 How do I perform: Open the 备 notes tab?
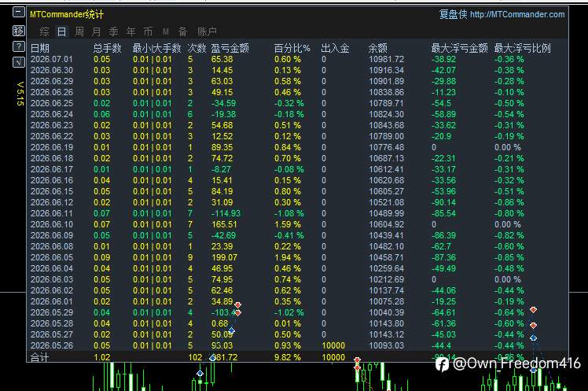tap(182, 31)
